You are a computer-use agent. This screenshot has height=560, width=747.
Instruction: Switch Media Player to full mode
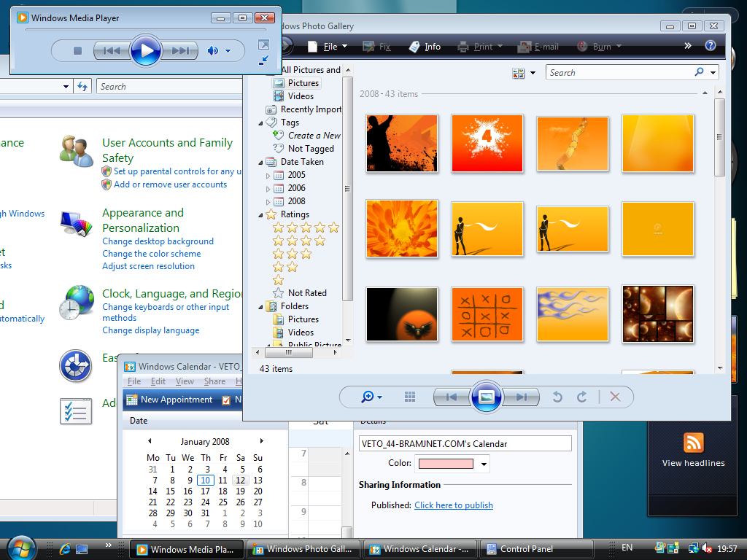(263, 44)
